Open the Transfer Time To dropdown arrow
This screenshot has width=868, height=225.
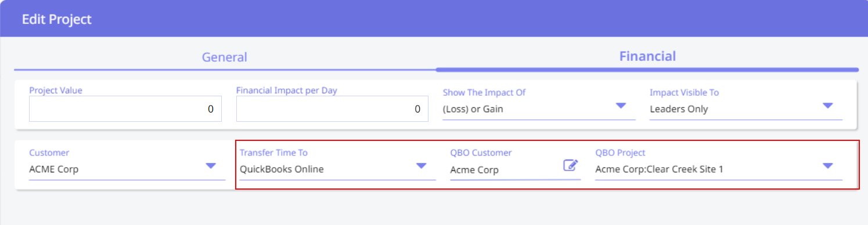tap(422, 166)
